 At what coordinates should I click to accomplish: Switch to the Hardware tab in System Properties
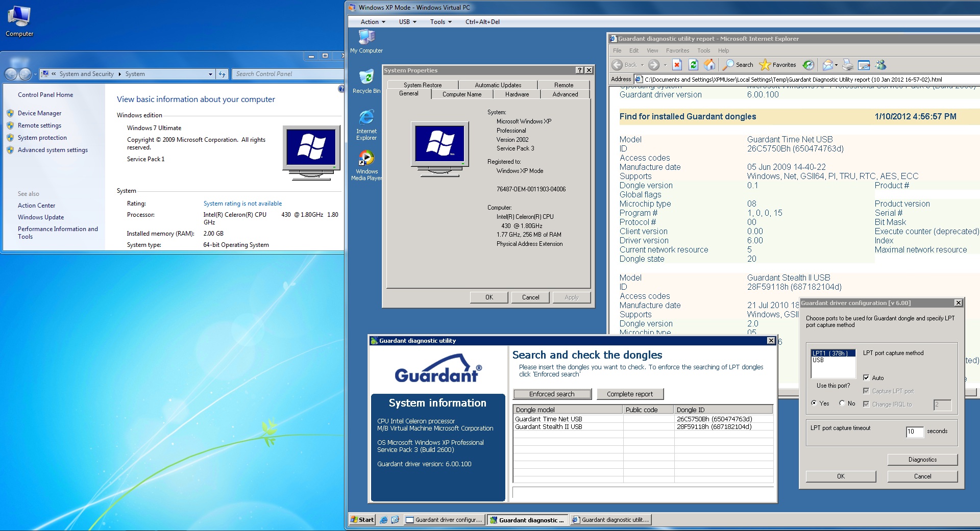(517, 94)
